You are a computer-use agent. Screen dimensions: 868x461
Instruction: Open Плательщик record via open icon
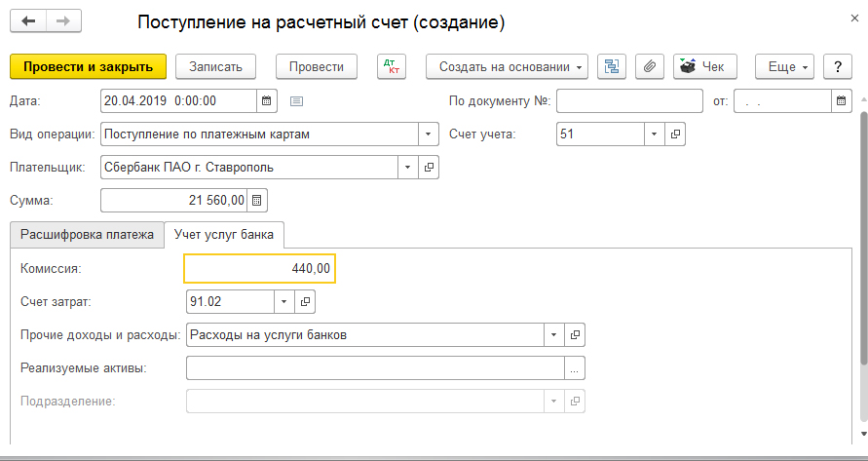(428, 168)
